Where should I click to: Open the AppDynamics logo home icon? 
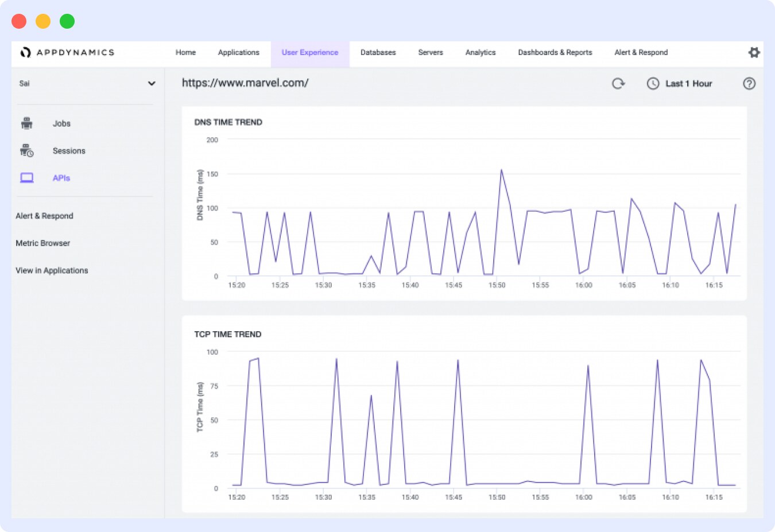click(x=25, y=52)
